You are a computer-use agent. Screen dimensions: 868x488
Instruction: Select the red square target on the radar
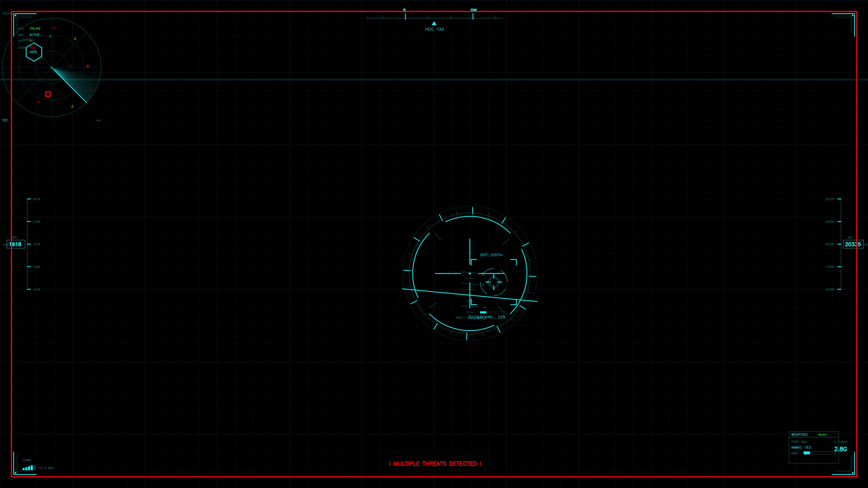pyautogui.click(x=48, y=94)
